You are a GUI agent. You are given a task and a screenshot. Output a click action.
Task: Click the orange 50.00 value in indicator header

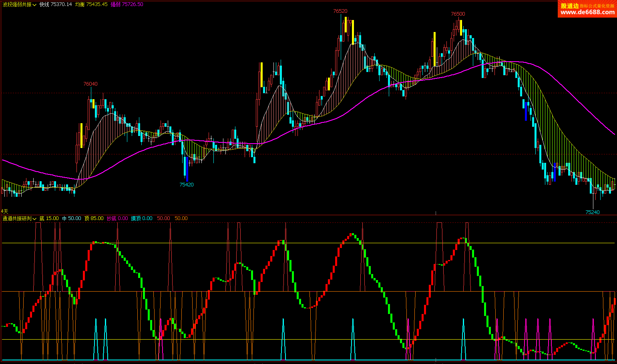click(181, 218)
